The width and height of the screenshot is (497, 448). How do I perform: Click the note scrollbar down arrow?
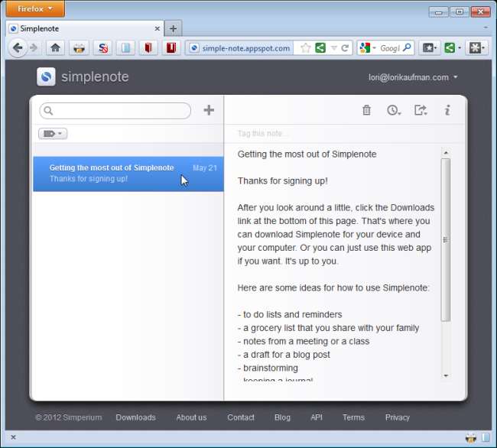point(446,376)
